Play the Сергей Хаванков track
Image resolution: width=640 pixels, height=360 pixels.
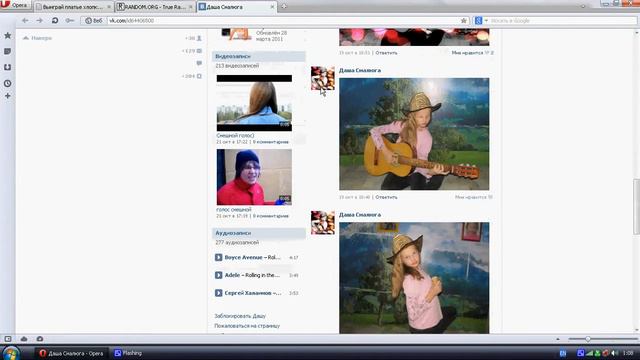point(218,293)
